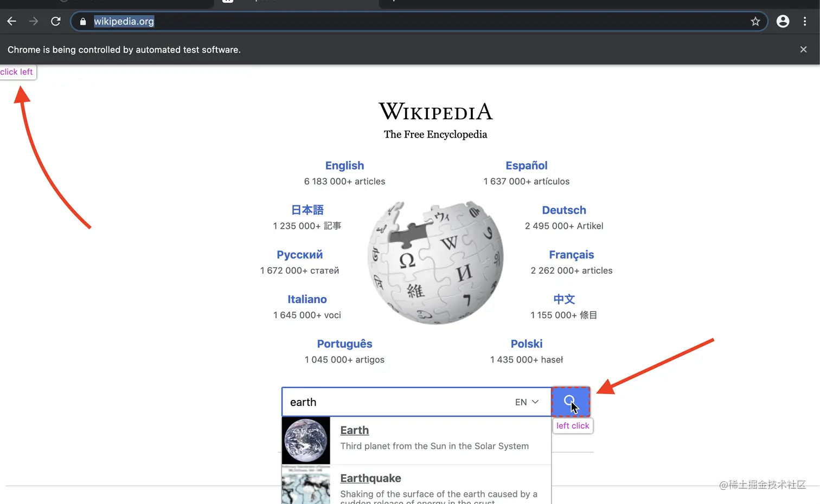Image resolution: width=820 pixels, height=504 pixels.
Task: Click '1 645 000+ voci' text
Action: 307,315
